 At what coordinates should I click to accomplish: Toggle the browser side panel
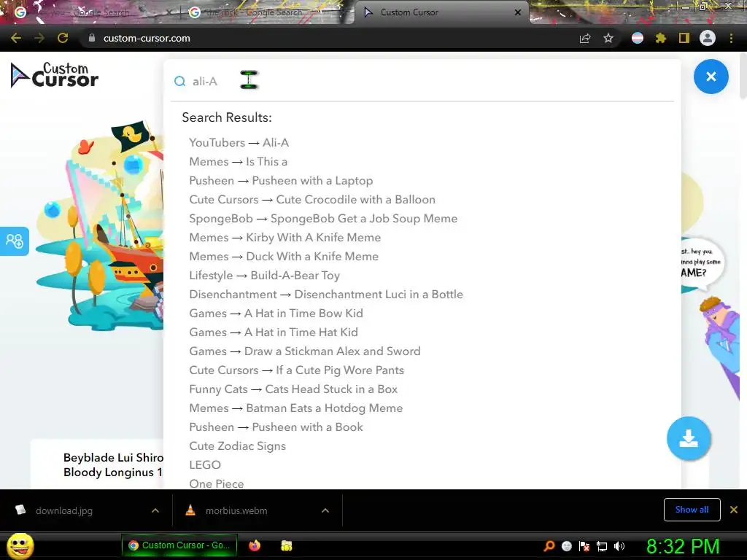coord(684,38)
